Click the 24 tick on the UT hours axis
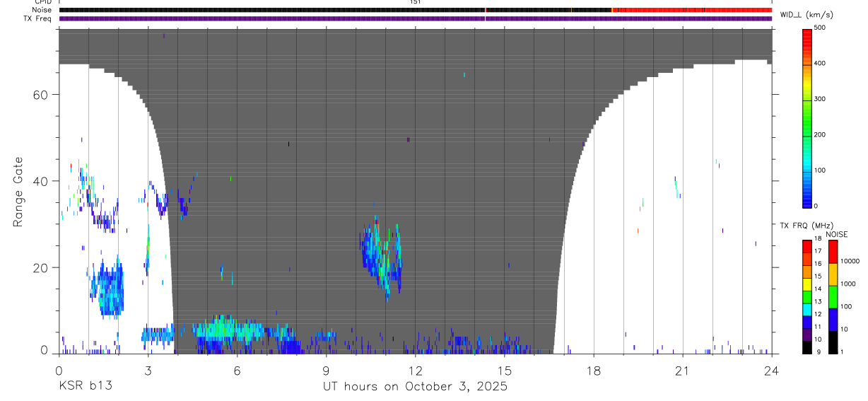 (772, 370)
